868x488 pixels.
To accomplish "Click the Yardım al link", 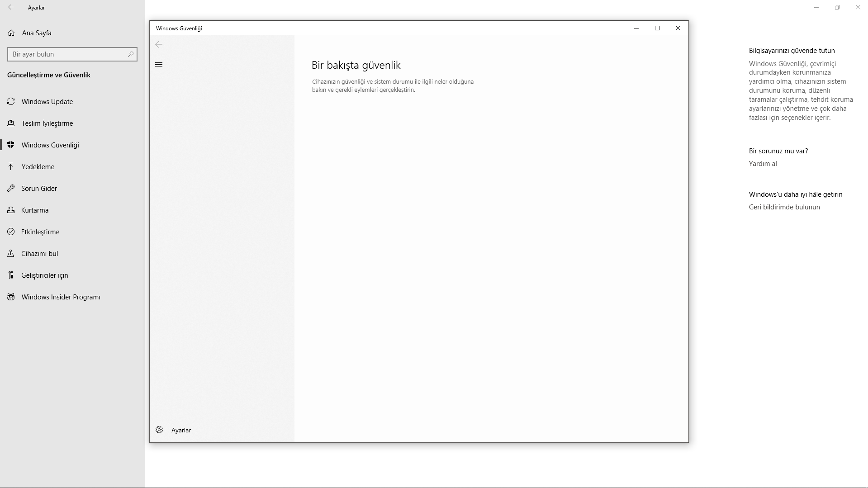I will tap(763, 164).
